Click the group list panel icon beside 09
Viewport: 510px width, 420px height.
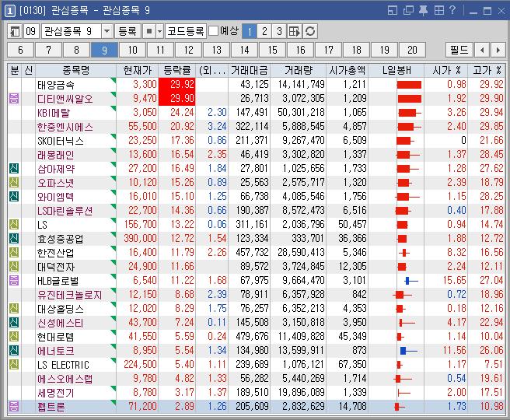[x=15, y=31]
